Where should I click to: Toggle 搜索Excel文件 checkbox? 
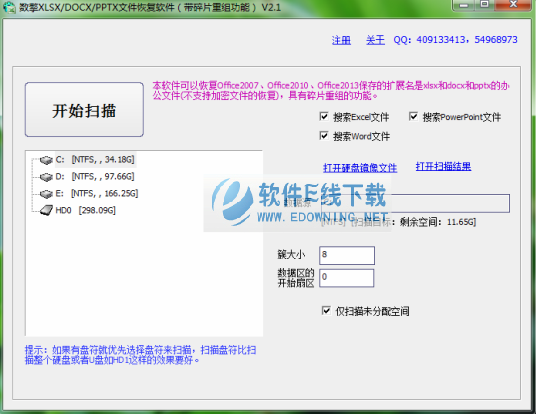324,117
